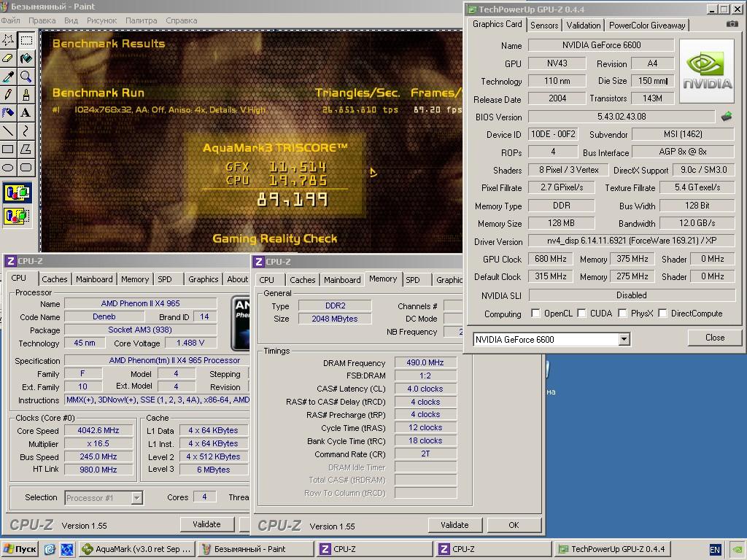Open the Правка menu in Paint
The width and height of the screenshot is (747, 560).
(42, 20)
